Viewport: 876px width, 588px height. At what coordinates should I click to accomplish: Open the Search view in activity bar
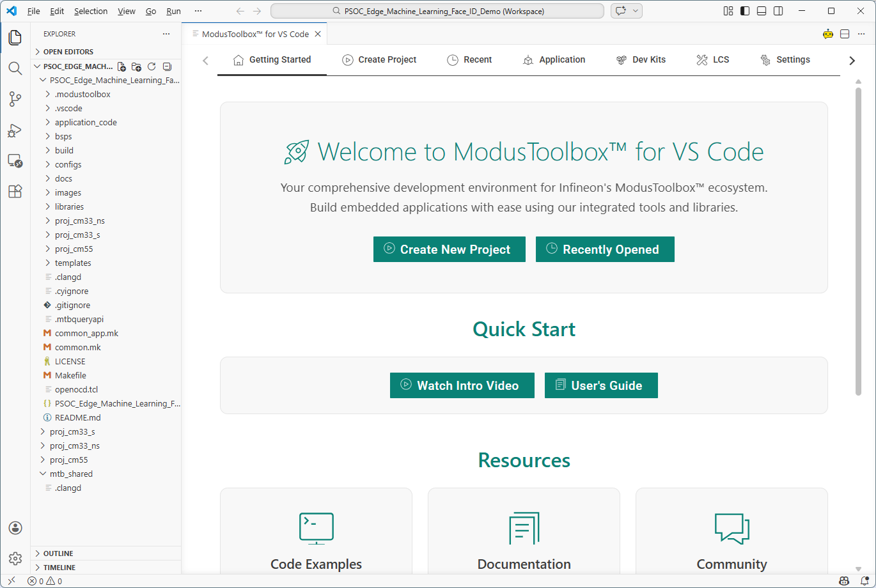15,68
